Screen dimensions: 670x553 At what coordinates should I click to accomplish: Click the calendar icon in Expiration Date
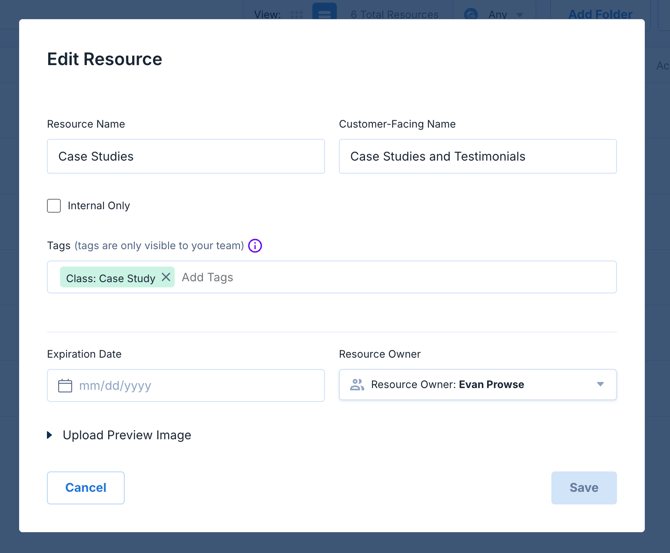coord(65,386)
